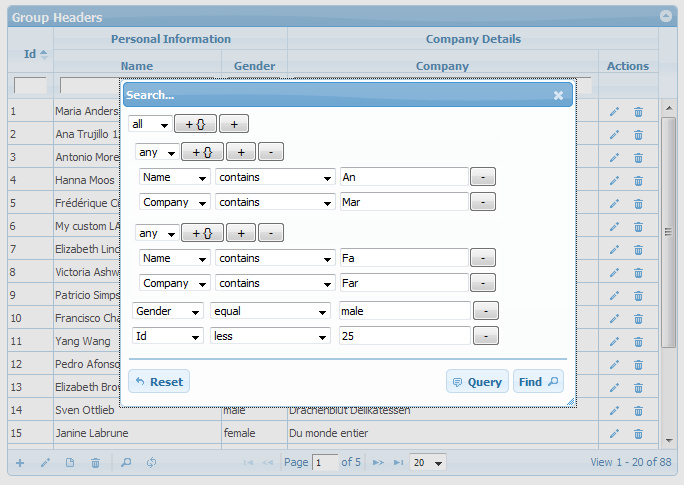Open the rows-per-page dropdown showing 20
684x485 pixels.
click(x=428, y=463)
